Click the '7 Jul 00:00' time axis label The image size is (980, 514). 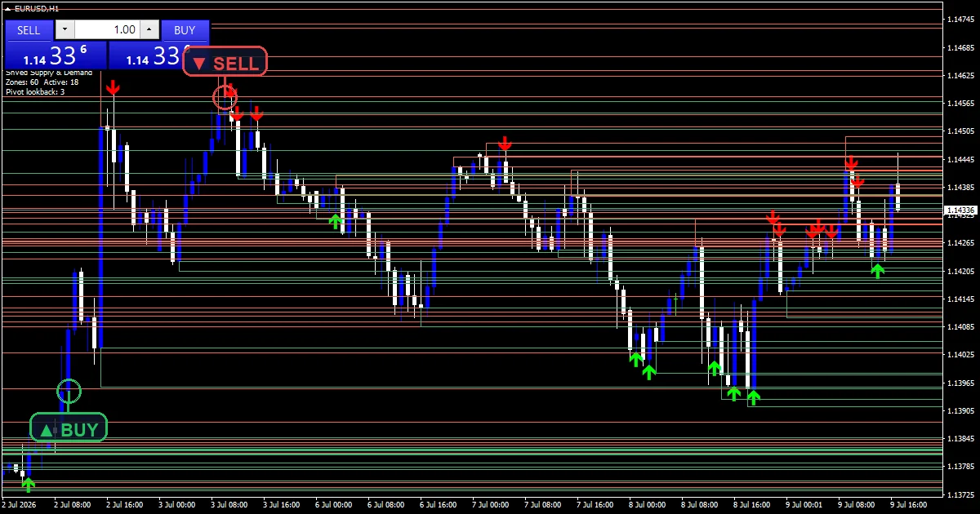(492, 506)
